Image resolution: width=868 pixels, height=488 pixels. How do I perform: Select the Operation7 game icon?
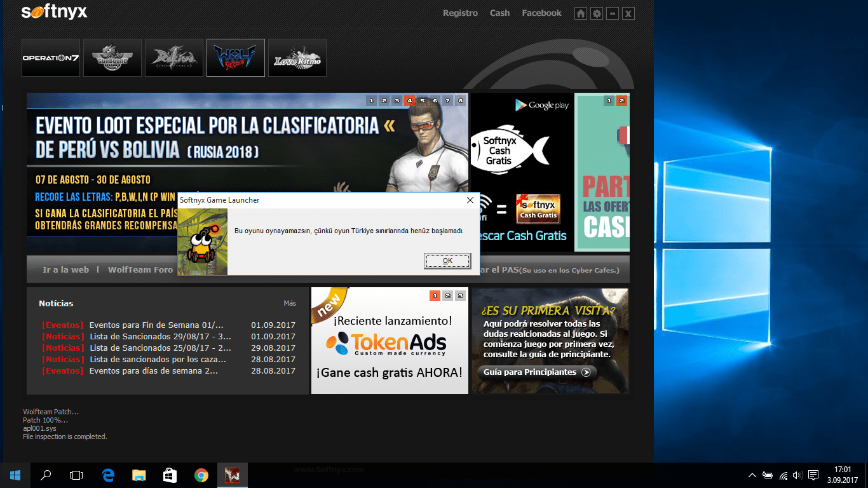(51, 58)
